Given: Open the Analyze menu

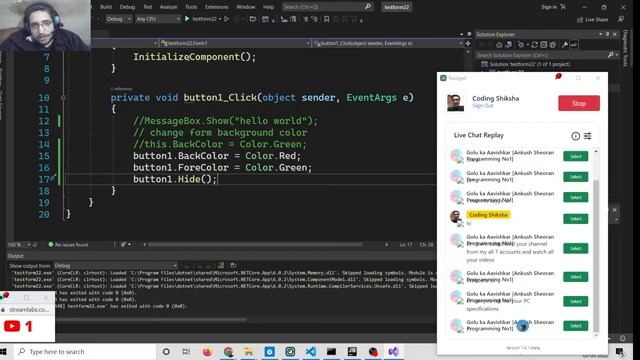Looking at the screenshot, I should [169, 7].
